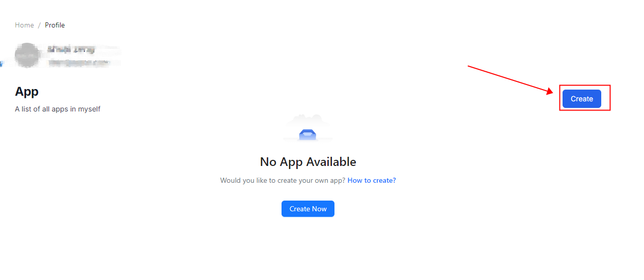644x280 pixels.
Task: Click the 'A list of all apps in myself' description
Action: point(58,109)
